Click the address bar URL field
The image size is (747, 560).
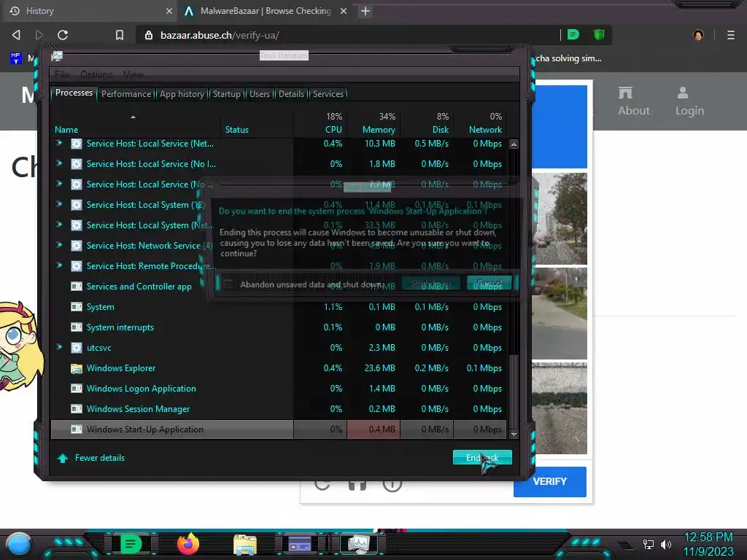(x=348, y=35)
